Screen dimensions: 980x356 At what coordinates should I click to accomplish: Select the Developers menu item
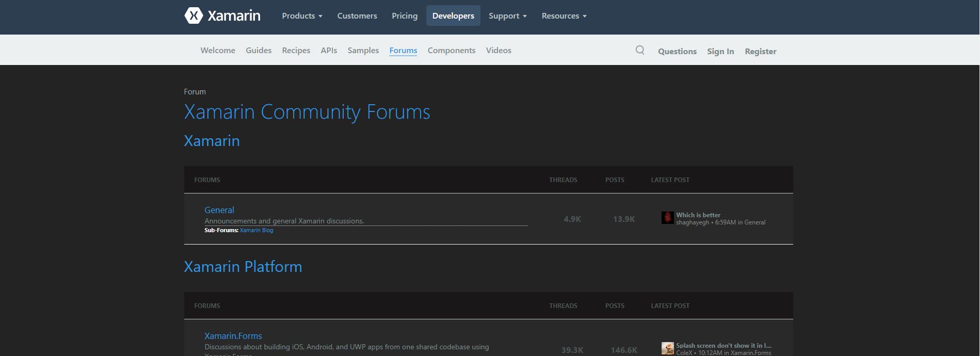point(453,16)
